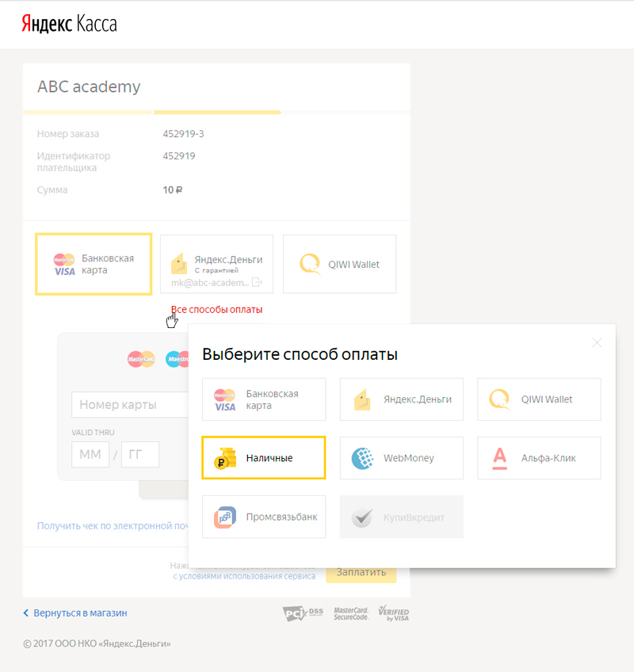Click the Яндекс.Деньги wallet icon in the popup
Viewport: 634px width, 672px height.
click(362, 399)
